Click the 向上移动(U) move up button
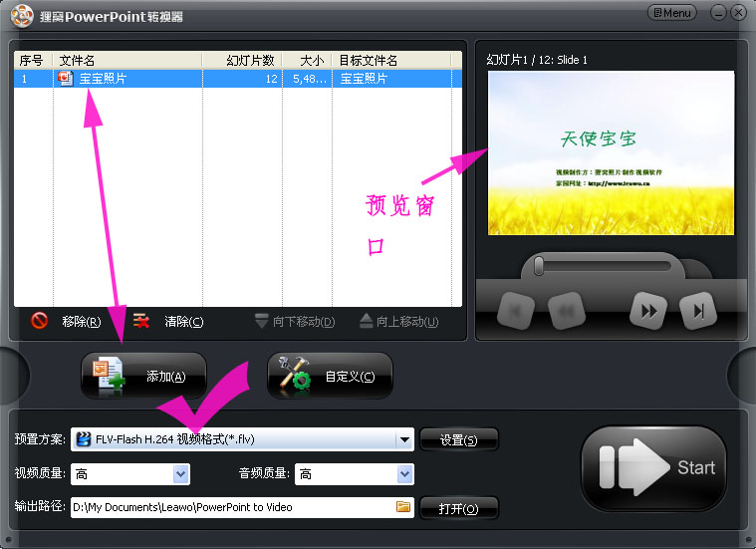 pyautogui.click(x=399, y=321)
